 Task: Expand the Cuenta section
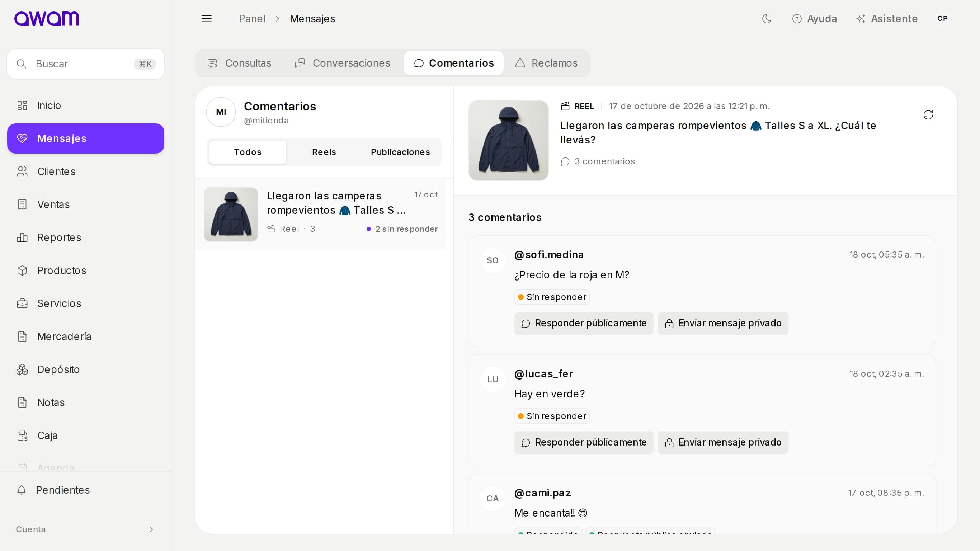(86, 530)
